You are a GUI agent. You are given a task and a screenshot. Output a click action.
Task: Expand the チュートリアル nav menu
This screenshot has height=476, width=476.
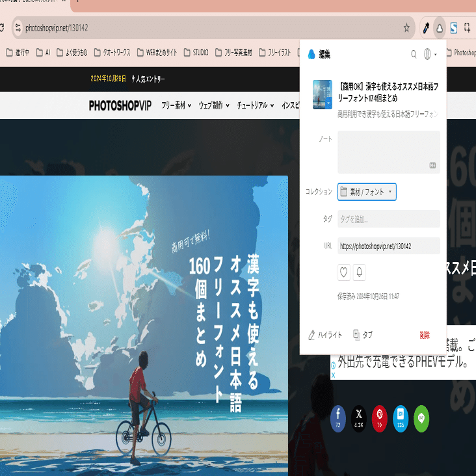click(256, 105)
